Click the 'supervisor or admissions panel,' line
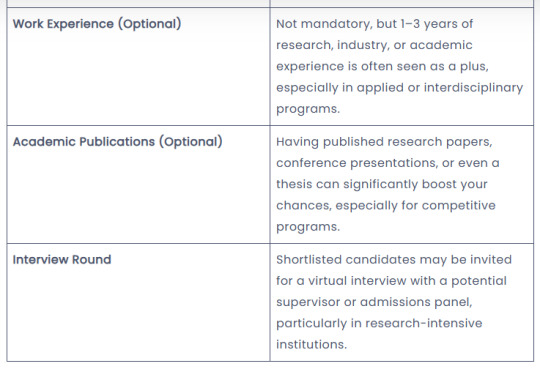The height and width of the screenshot is (369, 540). tap(374, 302)
